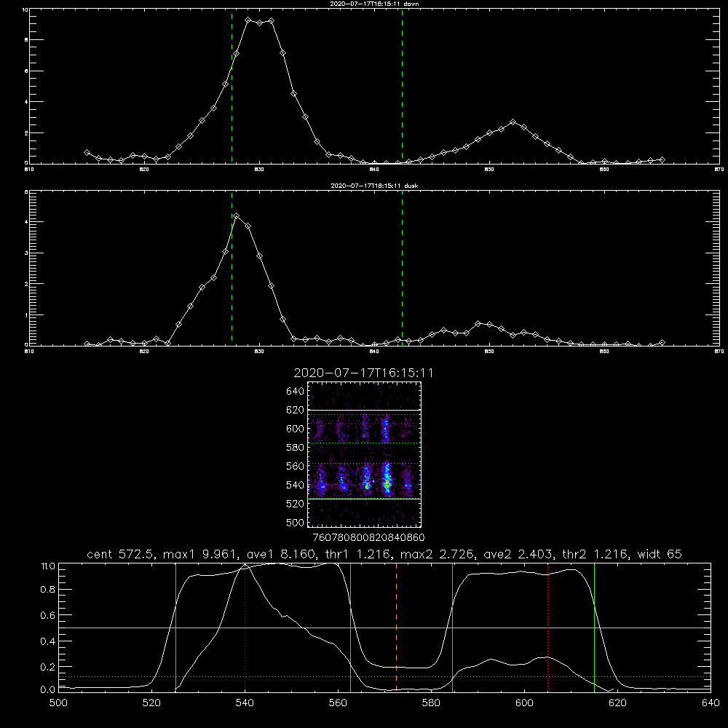Click the '0.6' y-axis label of bottom plot
The width and height of the screenshot is (728, 728).
point(48,615)
